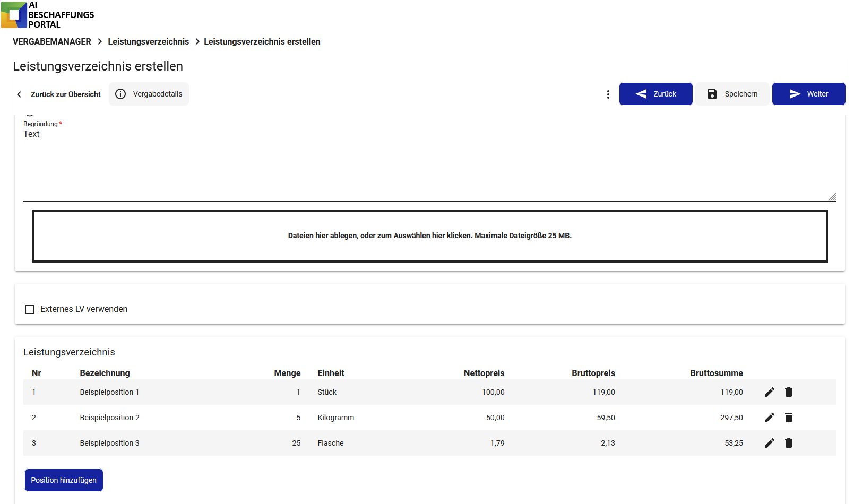
Task: Open Vergabedetails info panel
Action: click(x=149, y=94)
